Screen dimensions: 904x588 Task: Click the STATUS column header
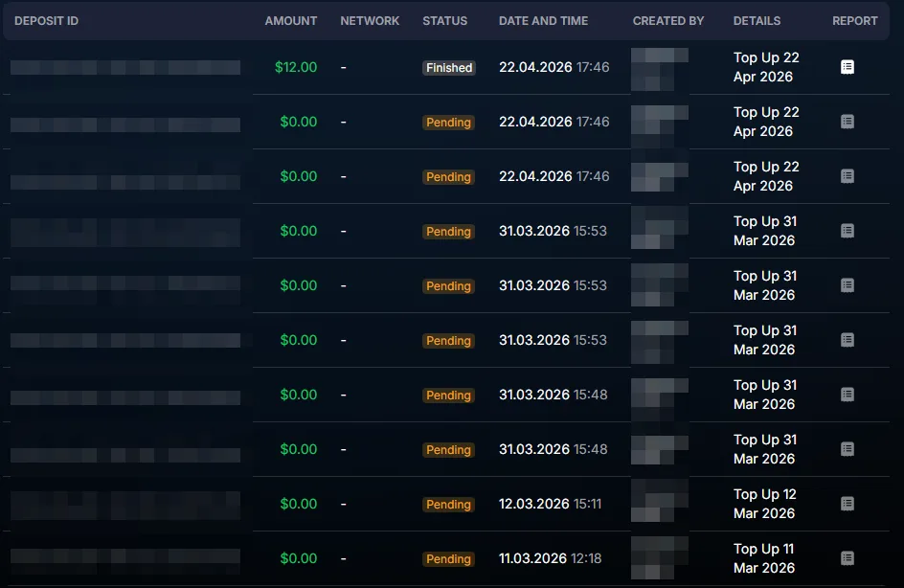point(444,21)
